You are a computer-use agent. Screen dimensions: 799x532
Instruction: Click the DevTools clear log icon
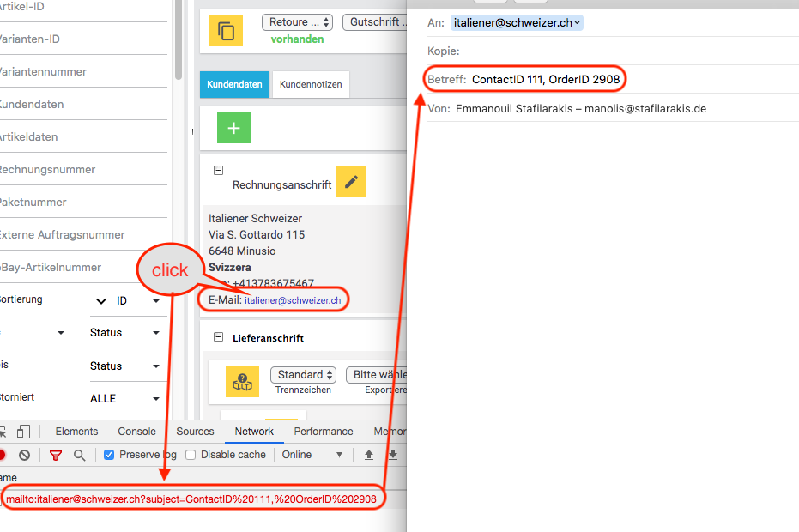(25, 456)
